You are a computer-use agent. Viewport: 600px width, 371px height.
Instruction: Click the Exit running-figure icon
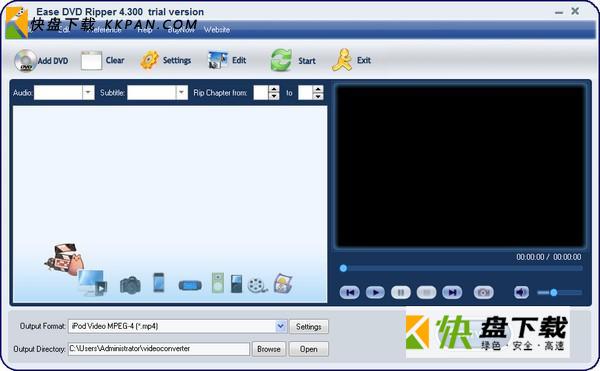[x=342, y=60]
